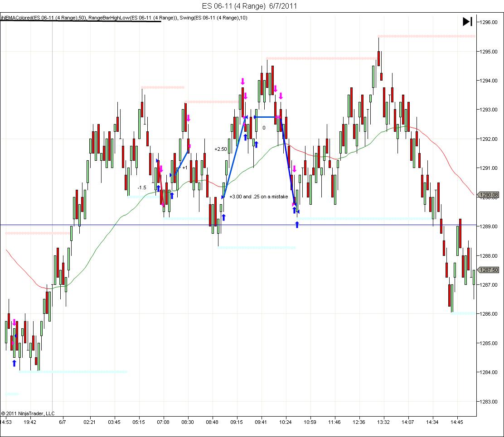The image size is (504, 437).
Task: Click the jhlEMAColored indicator label text
Action: (x=44, y=18)
